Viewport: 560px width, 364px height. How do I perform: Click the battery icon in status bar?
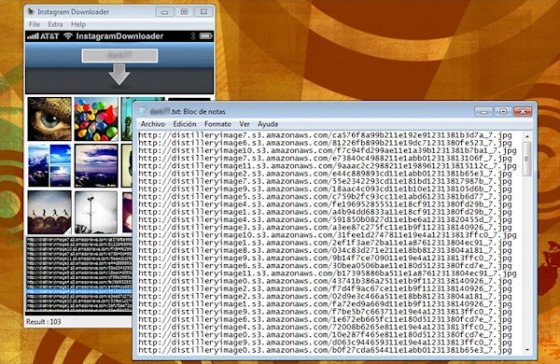tap(206, 36)
